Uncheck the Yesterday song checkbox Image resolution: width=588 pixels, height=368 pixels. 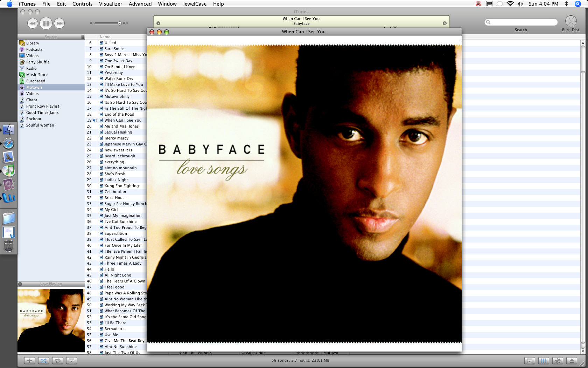101,73
